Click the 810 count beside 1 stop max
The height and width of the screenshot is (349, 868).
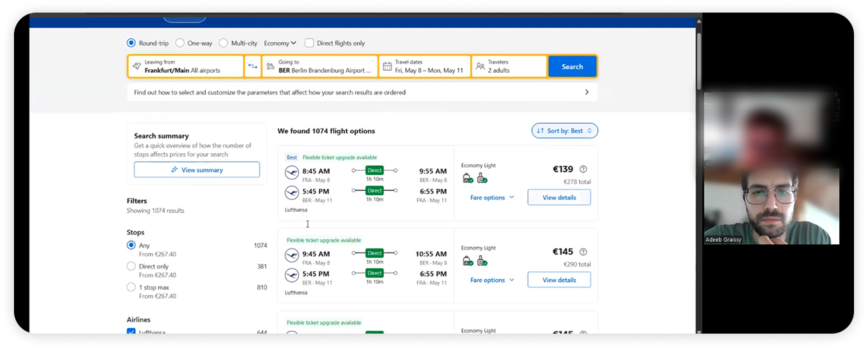click(x=262, y=287)
